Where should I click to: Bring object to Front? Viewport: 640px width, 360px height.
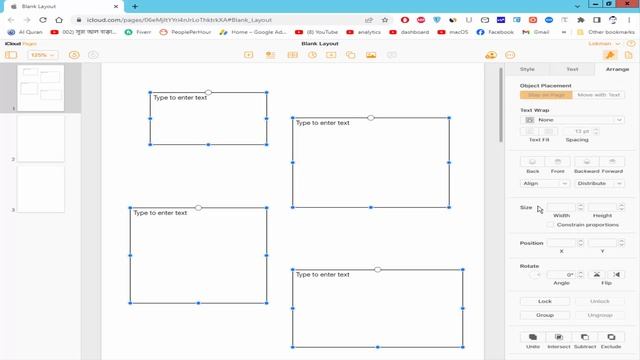click(558, 162)
